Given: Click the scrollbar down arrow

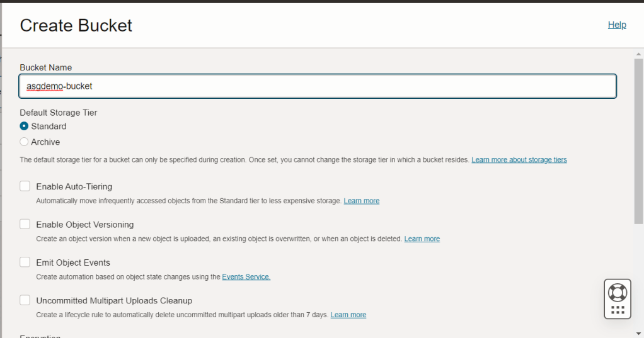Looking at the screenshot, I should coord(638,332).
